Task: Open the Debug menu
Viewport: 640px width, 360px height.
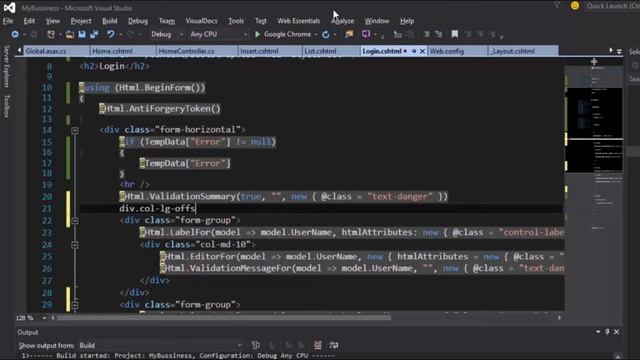Action: pyautogui.click(x=138, y=21)
